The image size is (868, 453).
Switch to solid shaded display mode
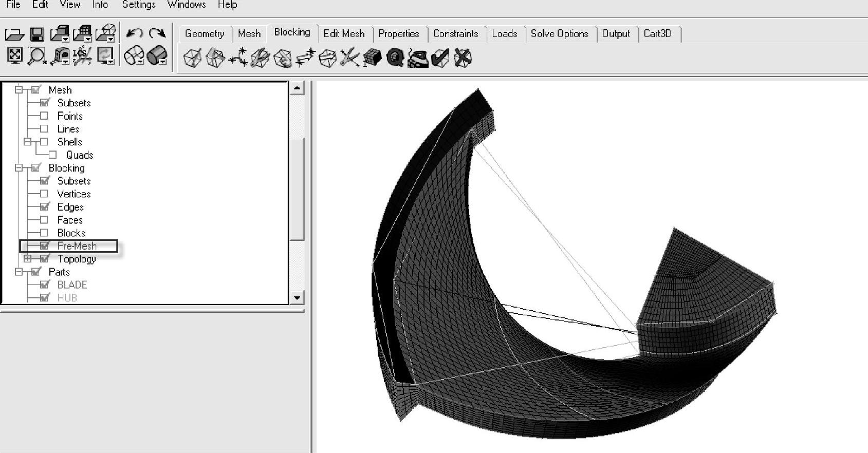click(157, 55)
